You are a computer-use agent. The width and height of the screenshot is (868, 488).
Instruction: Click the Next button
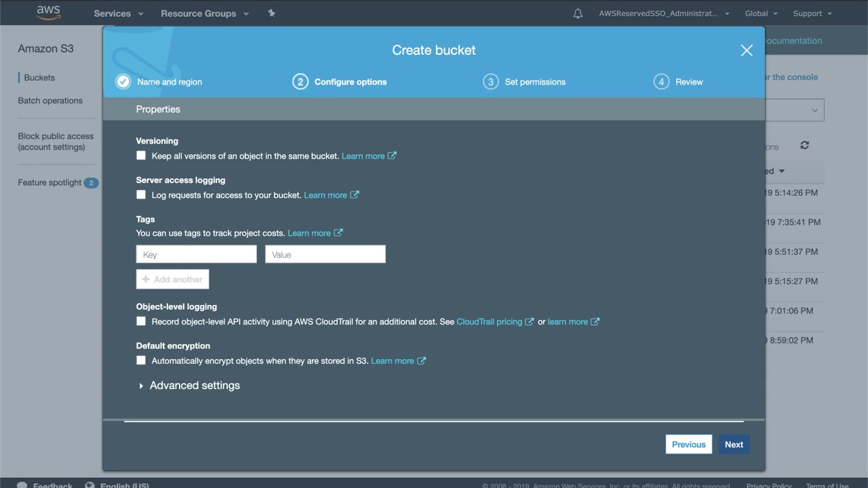(734, 445)
